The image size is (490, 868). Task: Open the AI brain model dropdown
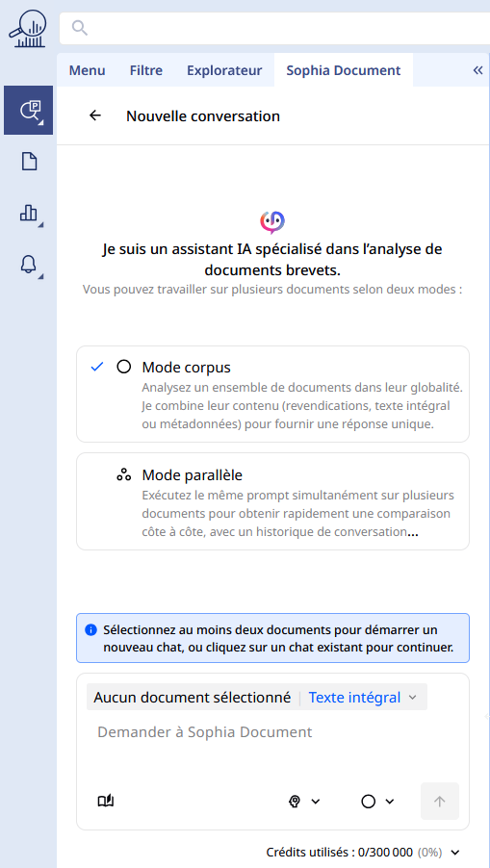pos(304,801)
